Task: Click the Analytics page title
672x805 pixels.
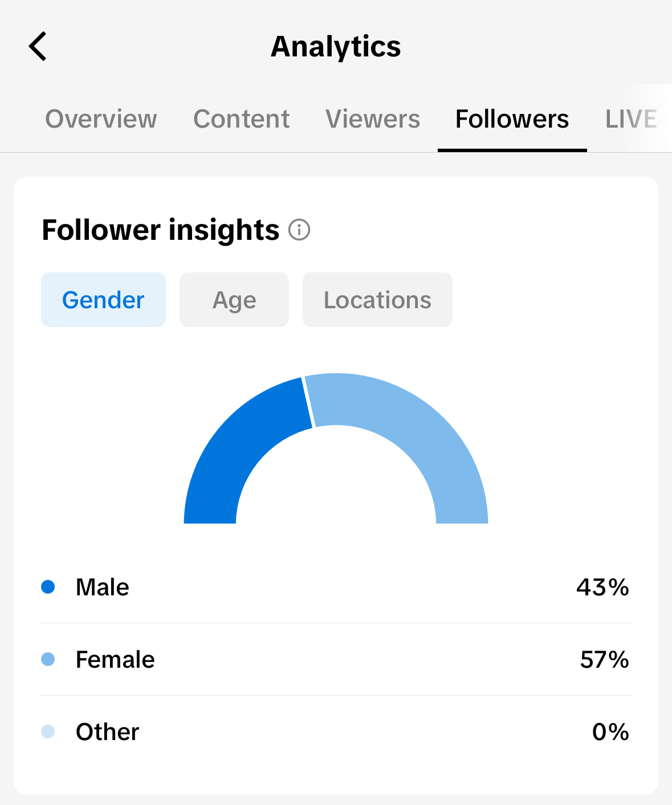Action: [335, 47]
